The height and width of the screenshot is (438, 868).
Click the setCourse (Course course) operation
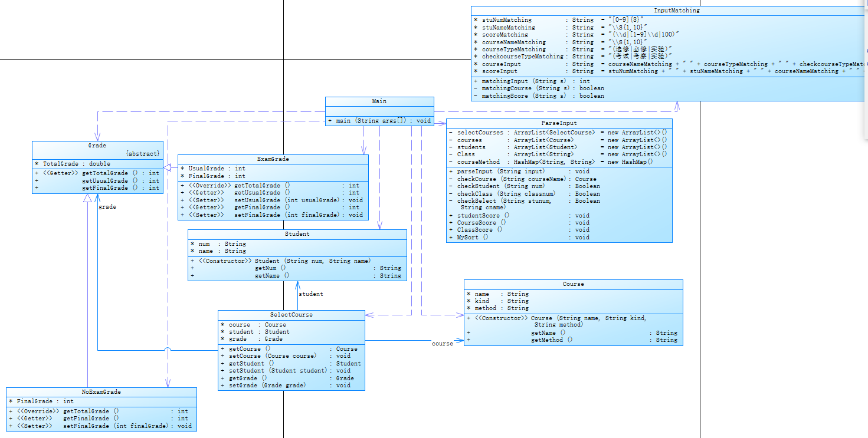point(286,356)
